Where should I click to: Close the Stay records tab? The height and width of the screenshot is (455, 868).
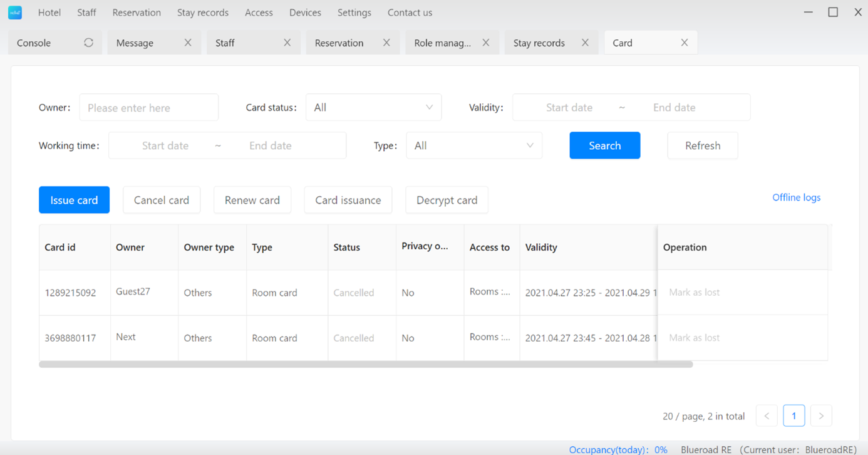click(x=585, y=43)
